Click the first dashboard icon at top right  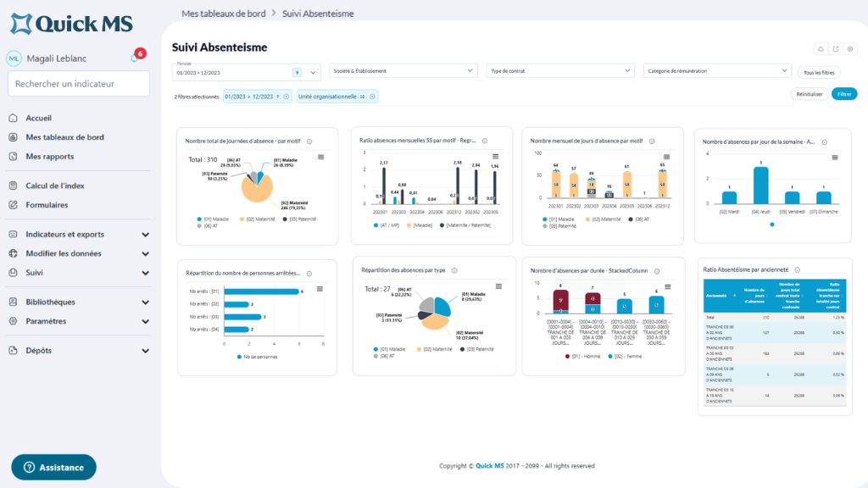click(x=821, y=49)
